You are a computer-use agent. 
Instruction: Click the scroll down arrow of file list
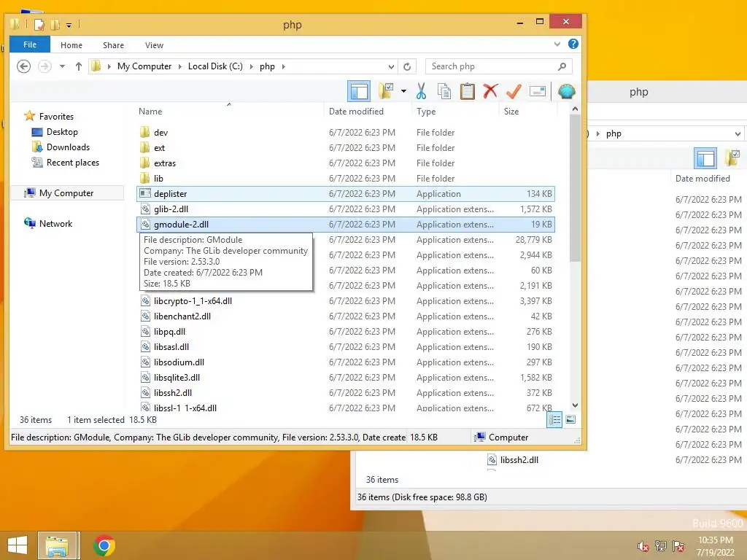575,405
